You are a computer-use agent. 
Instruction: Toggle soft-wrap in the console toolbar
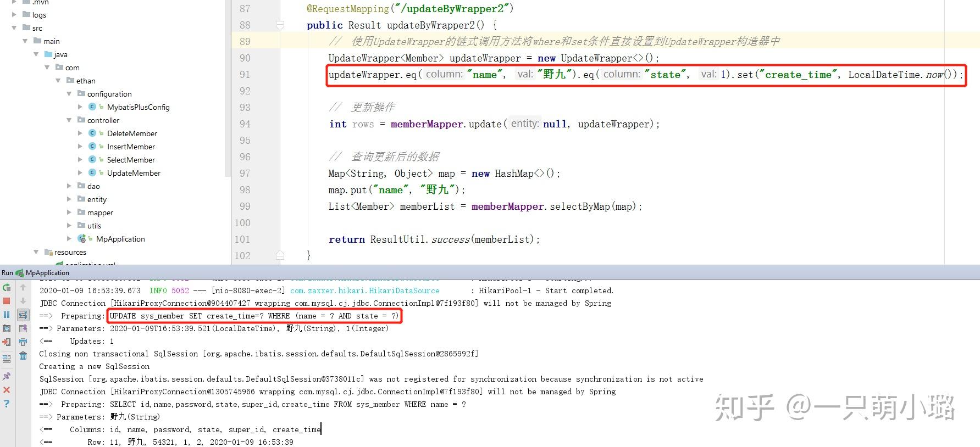(x=23, y=315)
